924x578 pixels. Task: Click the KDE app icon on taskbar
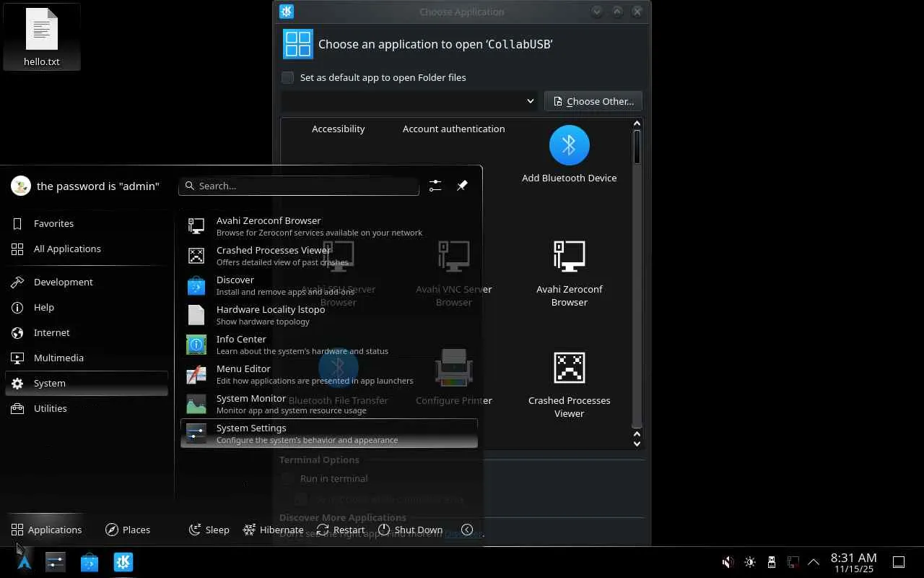point(123,562)
